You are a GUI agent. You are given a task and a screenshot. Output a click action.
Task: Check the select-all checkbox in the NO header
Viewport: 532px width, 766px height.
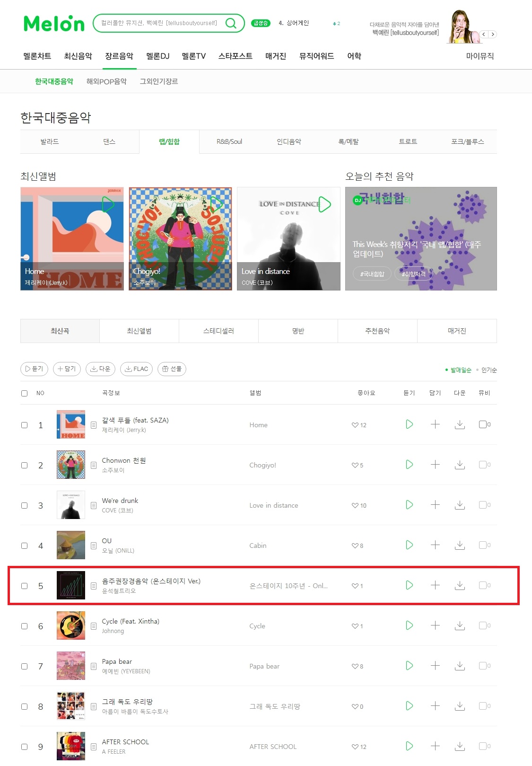click(25, 393)
